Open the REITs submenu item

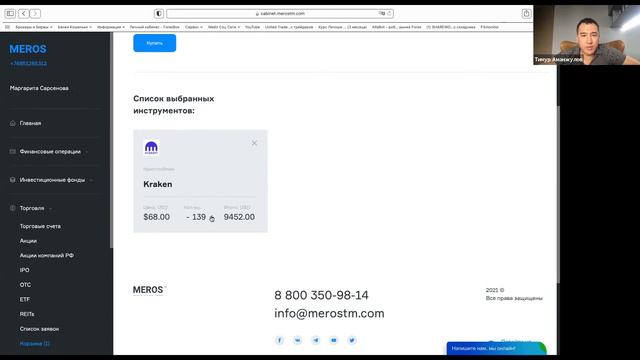pyautogui.click(x=27, y=314)
